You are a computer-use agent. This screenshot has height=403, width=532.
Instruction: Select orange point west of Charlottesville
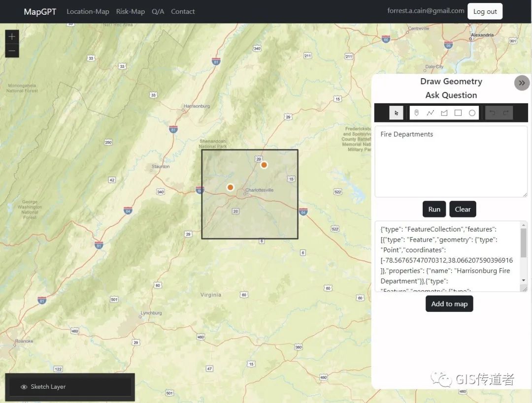(231, 187)
